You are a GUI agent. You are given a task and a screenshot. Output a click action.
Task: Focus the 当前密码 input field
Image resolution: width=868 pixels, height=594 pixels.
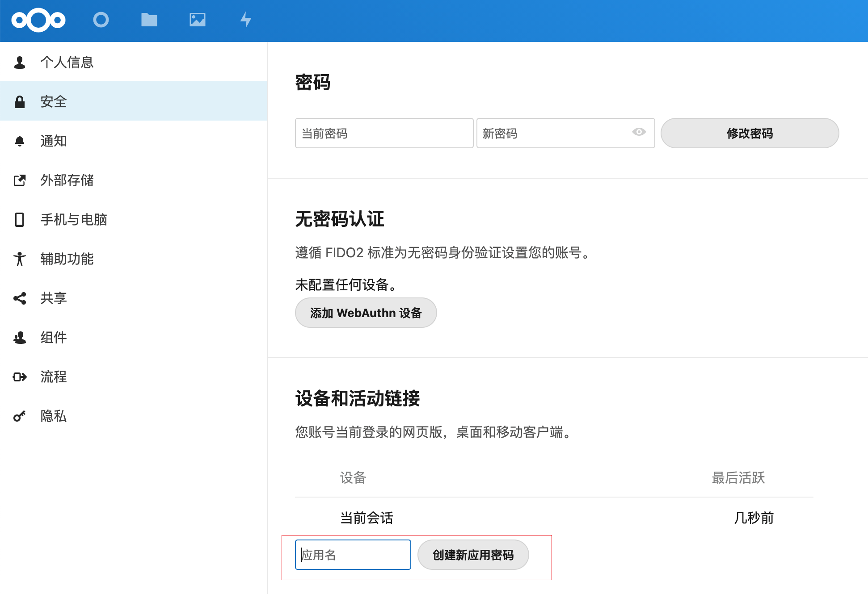tap(384, 134)
